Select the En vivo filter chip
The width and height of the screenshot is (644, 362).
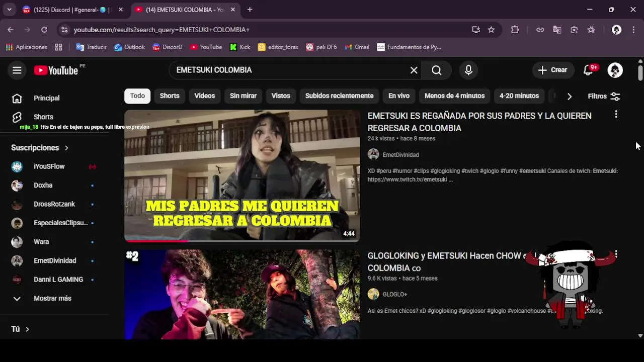click(399, 96)
